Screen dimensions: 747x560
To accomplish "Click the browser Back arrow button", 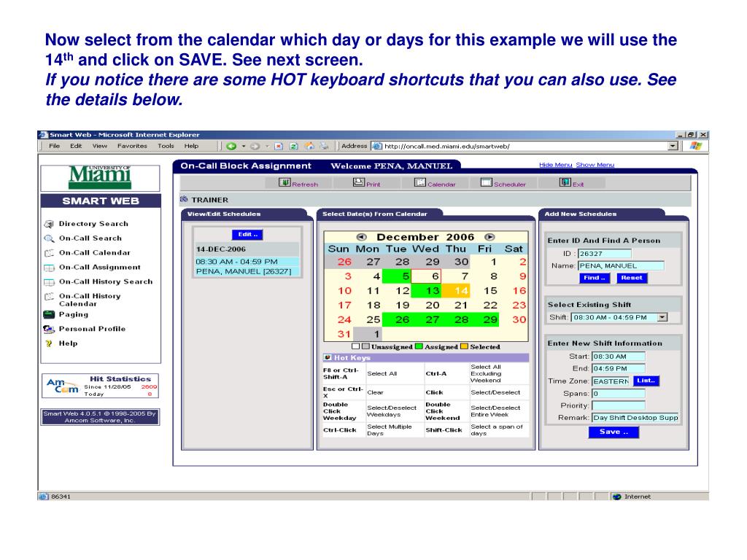I will point(231,146).
